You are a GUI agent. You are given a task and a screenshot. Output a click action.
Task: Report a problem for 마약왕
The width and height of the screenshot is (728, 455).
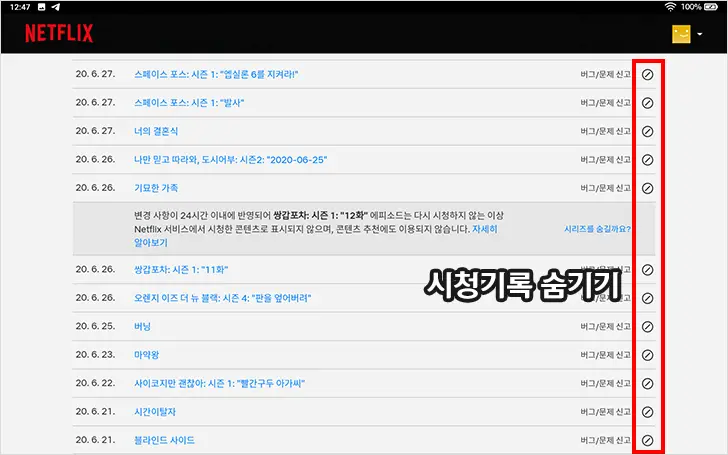[x=605, y=355]
